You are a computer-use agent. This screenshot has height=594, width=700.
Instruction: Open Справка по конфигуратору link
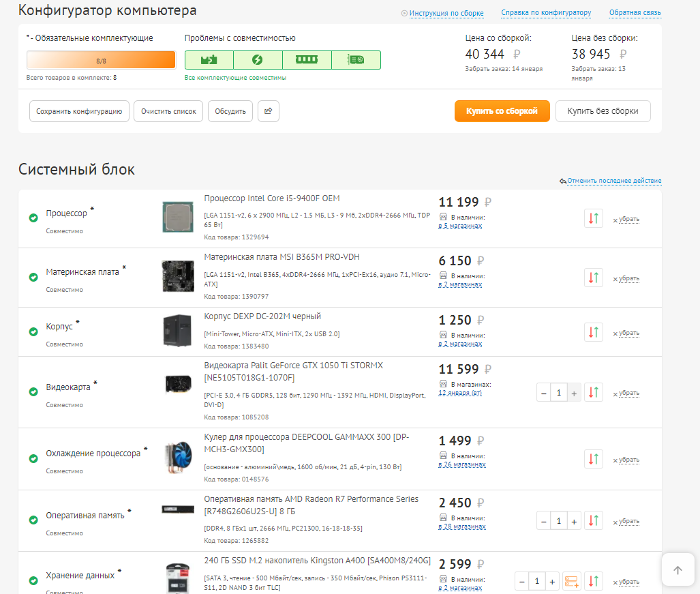(546, 12)
